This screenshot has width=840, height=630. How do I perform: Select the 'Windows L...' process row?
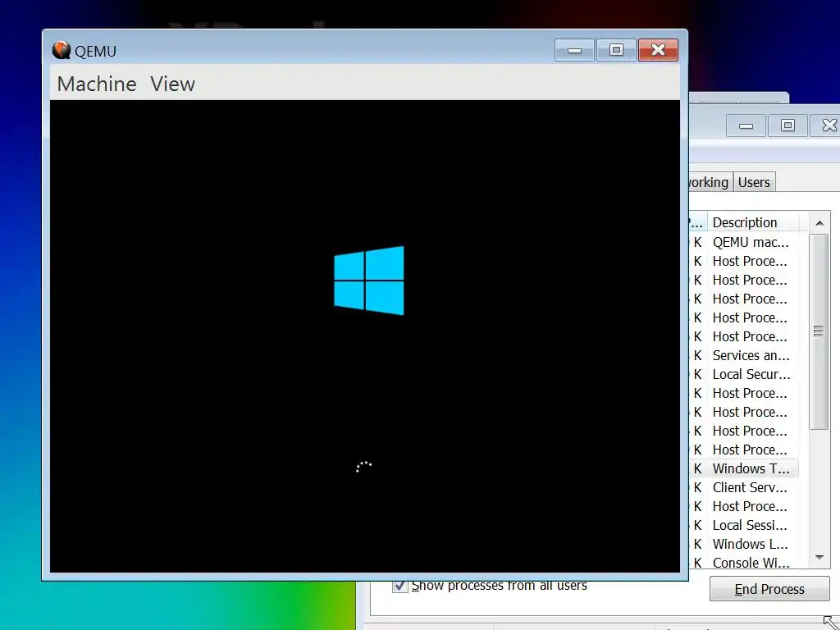coord(743,544)
